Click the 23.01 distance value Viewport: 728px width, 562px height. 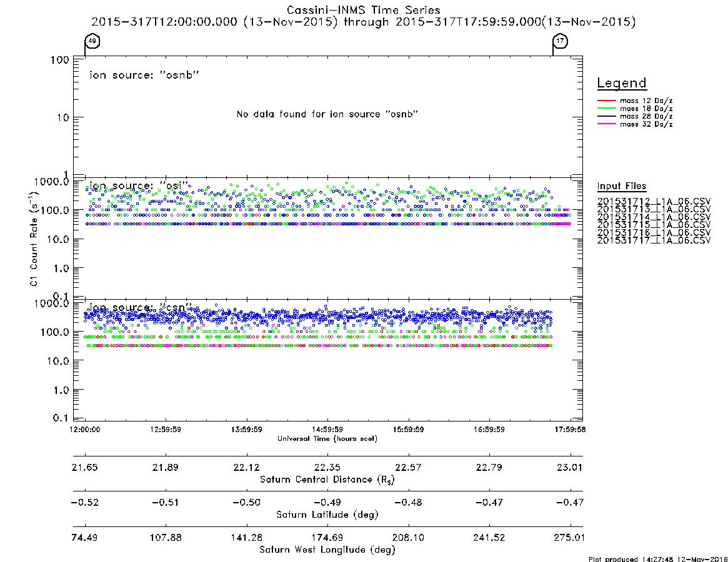[570, 467]
